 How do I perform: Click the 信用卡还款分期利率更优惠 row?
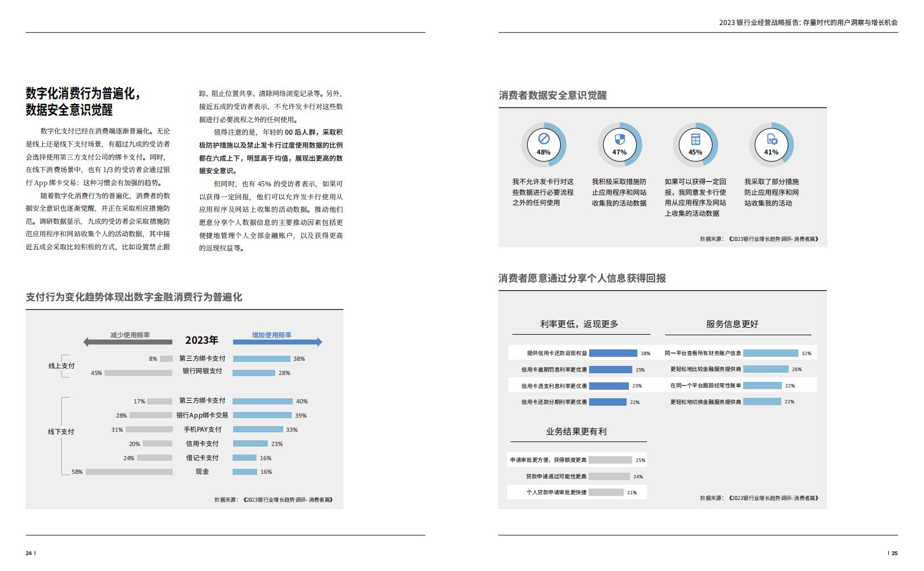click(580, 402)
